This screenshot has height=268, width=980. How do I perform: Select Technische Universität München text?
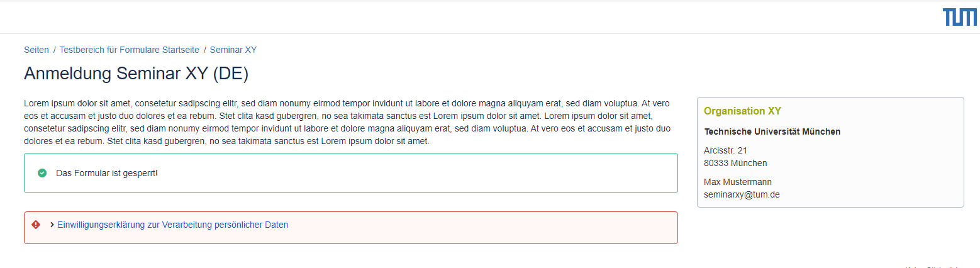pyautogui.click(x=772, y=131)
